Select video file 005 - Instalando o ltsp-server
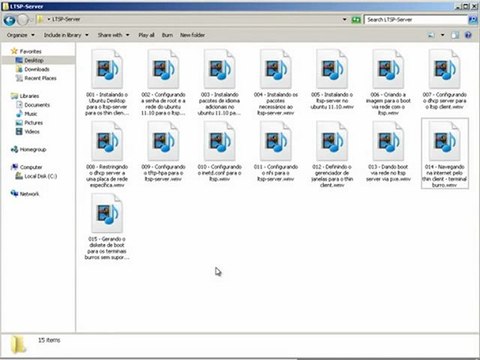This screenshot has width=480, height=360. tap(332, 79)
